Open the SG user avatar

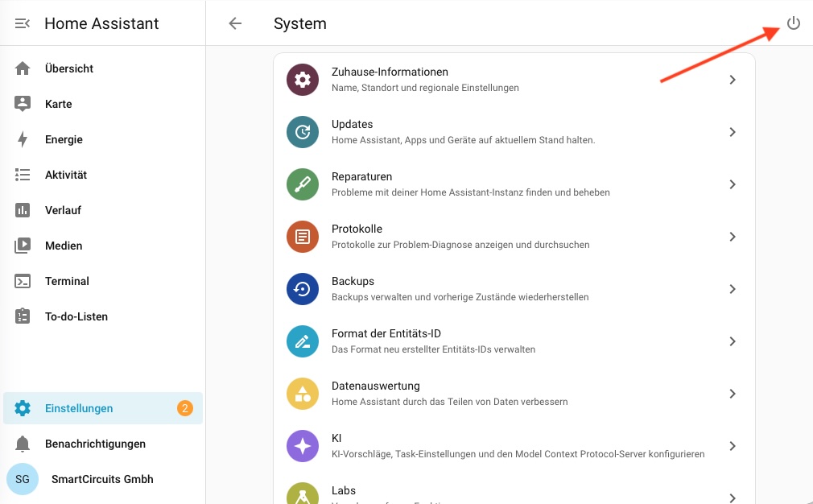click(23, 479)
